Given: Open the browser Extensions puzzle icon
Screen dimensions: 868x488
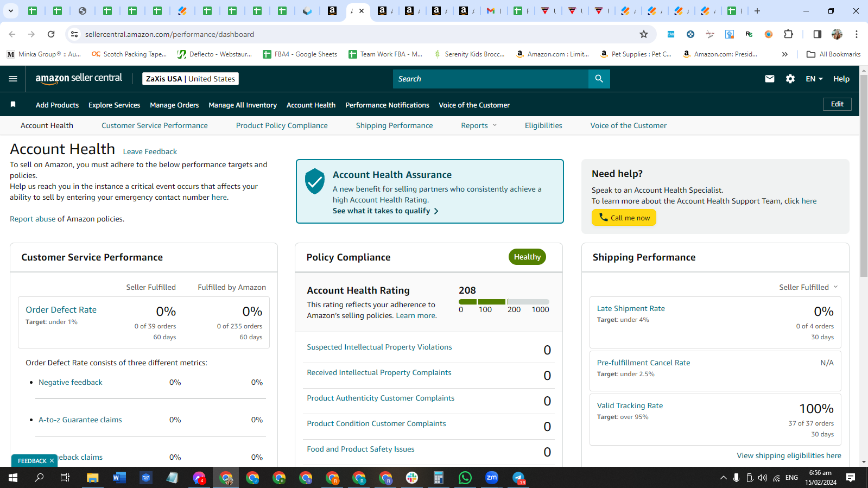Looking at the screenshot, I should pyautogui.click(x=788, y=34).
